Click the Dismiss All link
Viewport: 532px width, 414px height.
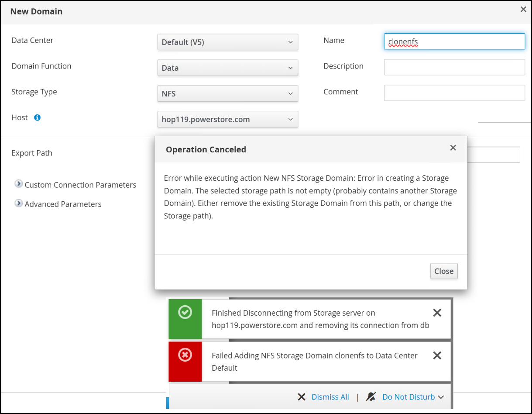330,397
